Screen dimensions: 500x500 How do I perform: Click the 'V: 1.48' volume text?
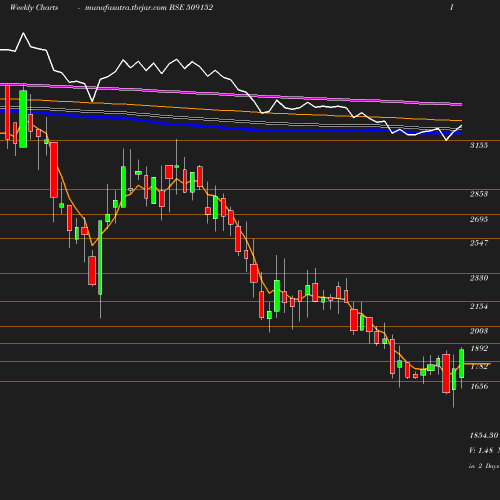481,450
